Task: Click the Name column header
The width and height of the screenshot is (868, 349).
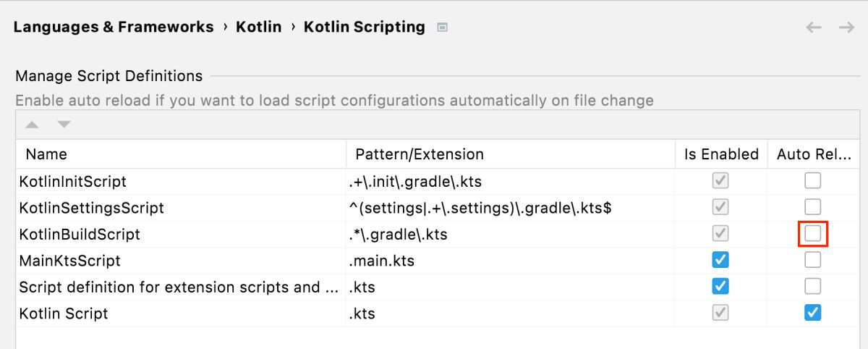Action: [x=46, y=154]
